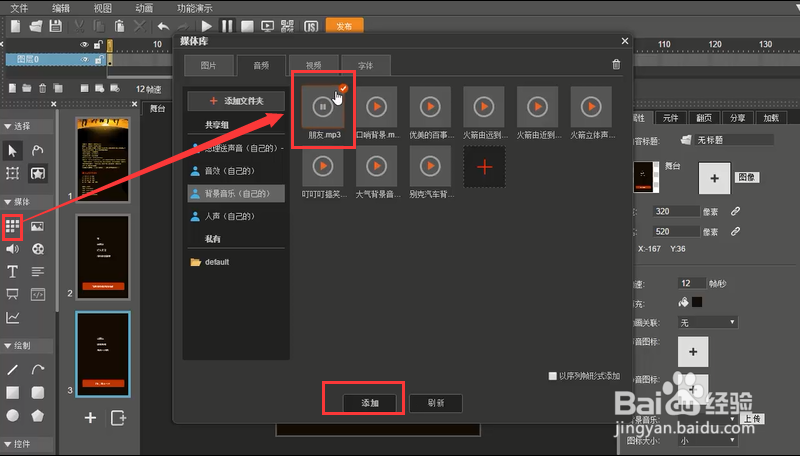
Task: Open the 无 association dropdown
Action: (708, 322)
